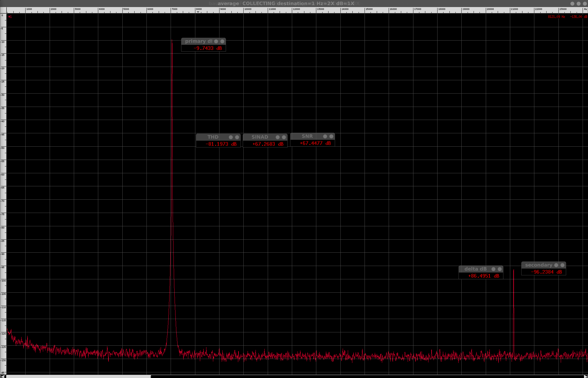
Task: Click right round button on secondary window
Action: (x=562, y=265)
